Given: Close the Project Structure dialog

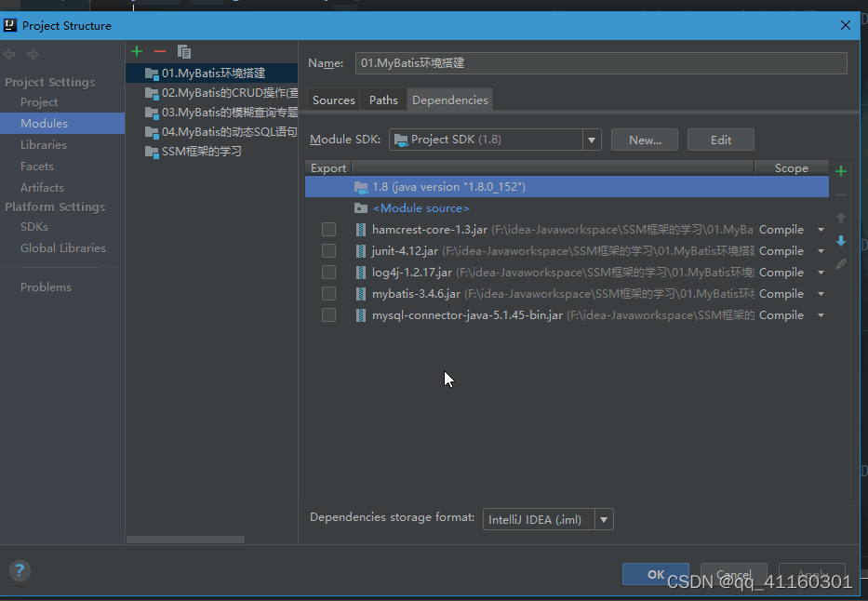Looking at the screenshot, I should click(x=846, y=25).
